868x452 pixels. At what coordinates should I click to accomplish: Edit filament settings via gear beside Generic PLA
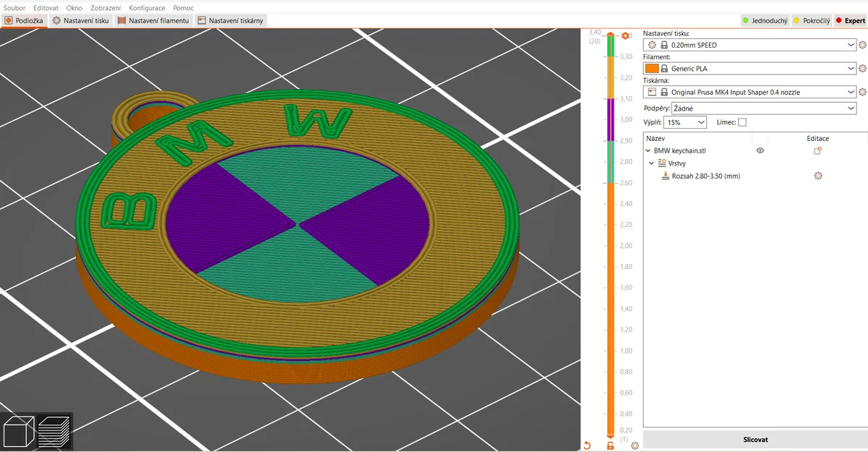[x=862, y=69]
